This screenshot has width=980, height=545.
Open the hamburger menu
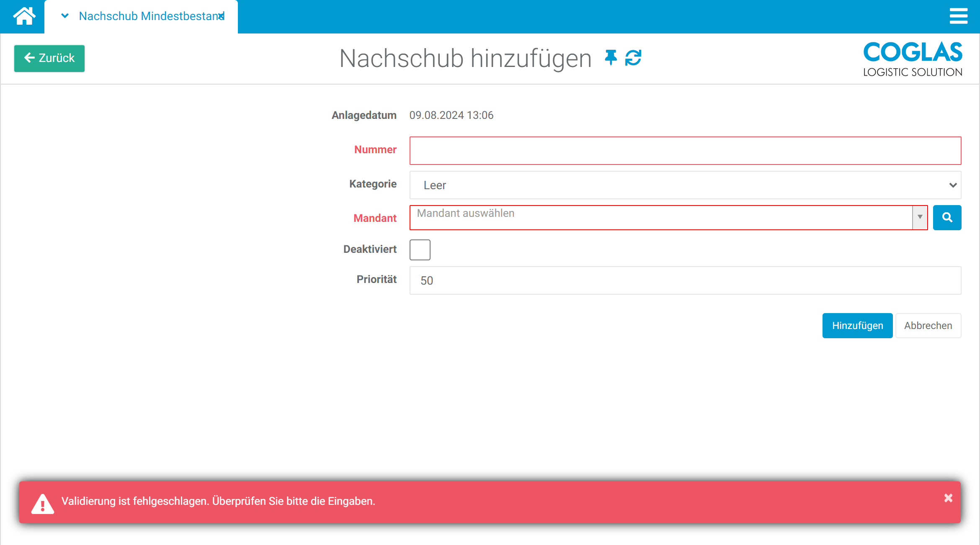click(959, 16)
